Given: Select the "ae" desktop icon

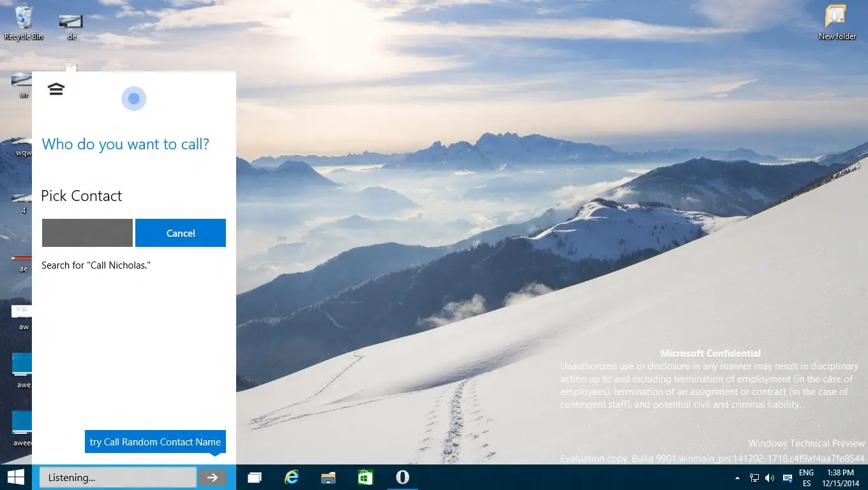Looking at the screenshot, I should [x=23, y=263].
